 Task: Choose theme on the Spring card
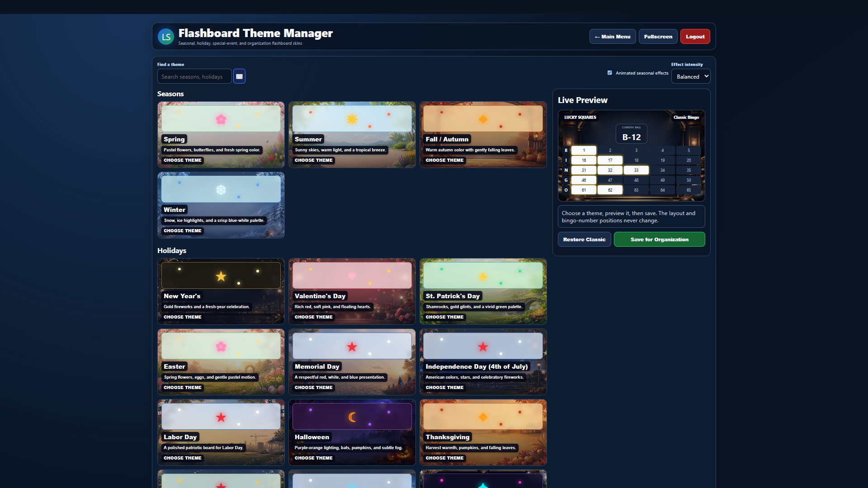(x=183, y=160)
